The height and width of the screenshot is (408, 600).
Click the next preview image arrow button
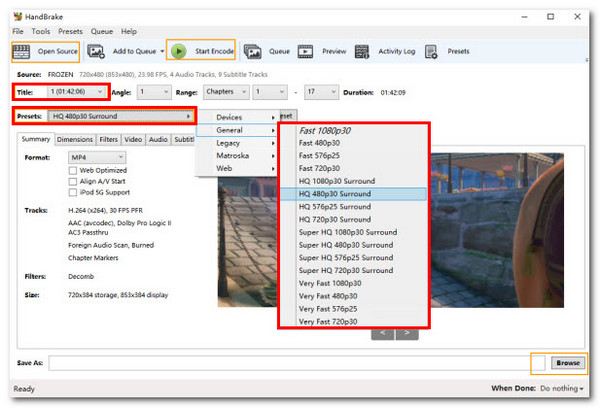(407, 333)
